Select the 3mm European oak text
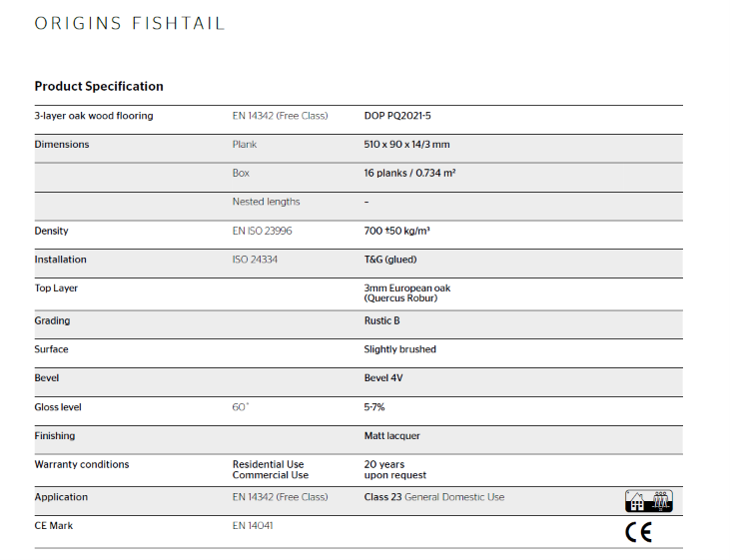 tap(407, 288)
